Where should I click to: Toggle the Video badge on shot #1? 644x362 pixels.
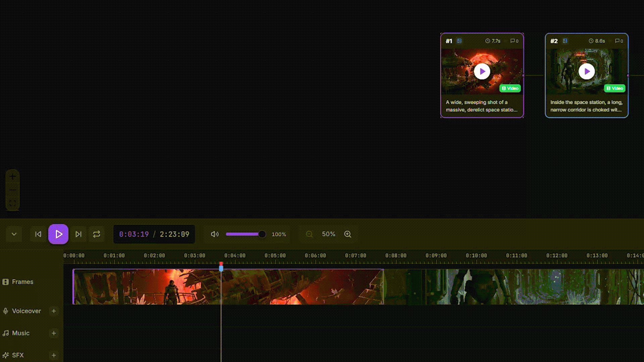[x=510, y=88]
